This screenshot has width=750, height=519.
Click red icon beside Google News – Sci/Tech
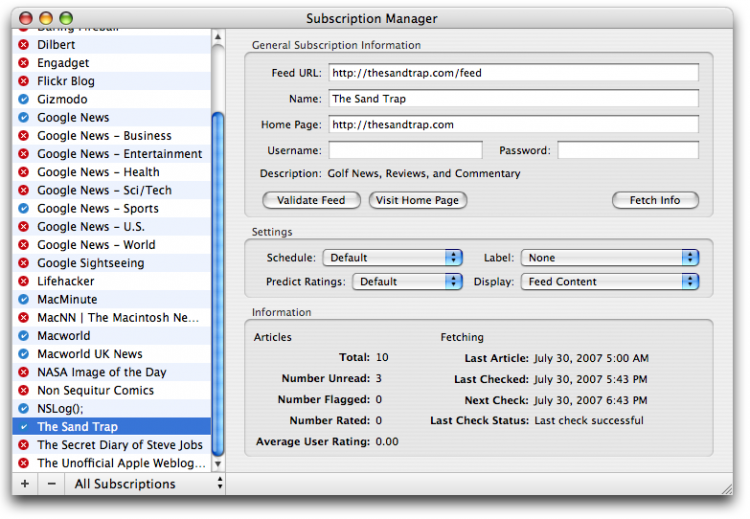(23, 190)
